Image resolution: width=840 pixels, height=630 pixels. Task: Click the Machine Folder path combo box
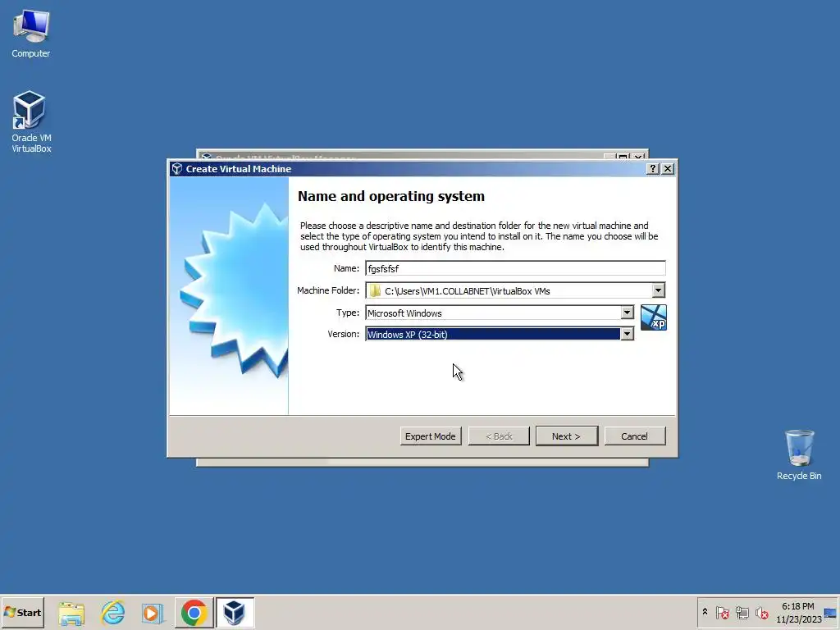(515, 290)
